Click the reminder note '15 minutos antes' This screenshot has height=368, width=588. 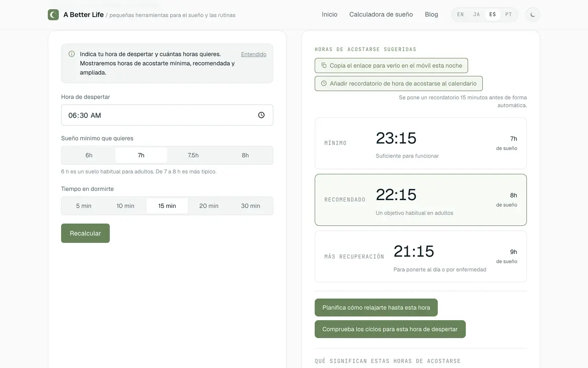click(463, 101)
